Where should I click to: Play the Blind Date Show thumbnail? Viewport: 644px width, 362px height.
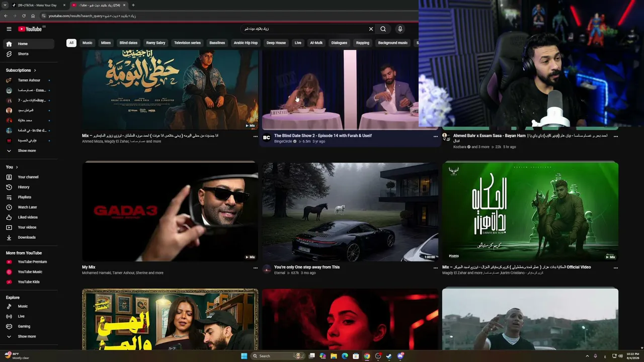[x=341, y=89]
